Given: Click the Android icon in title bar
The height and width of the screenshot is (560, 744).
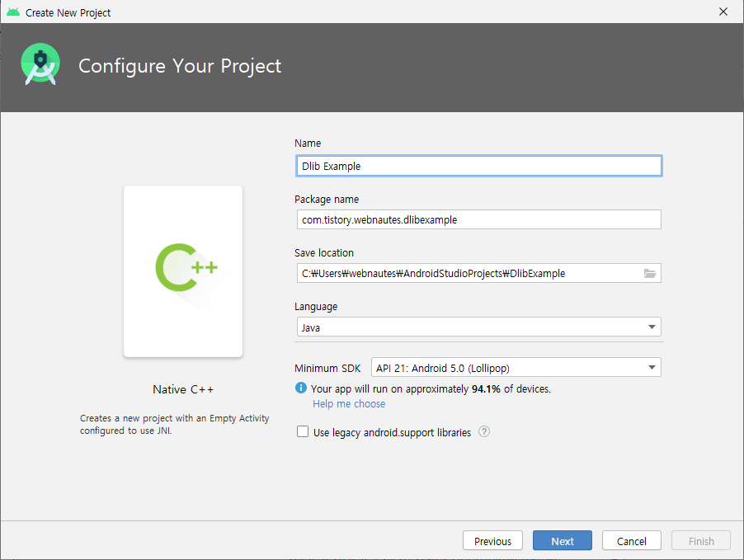Looking at the screenshot, I should [13, 12].
